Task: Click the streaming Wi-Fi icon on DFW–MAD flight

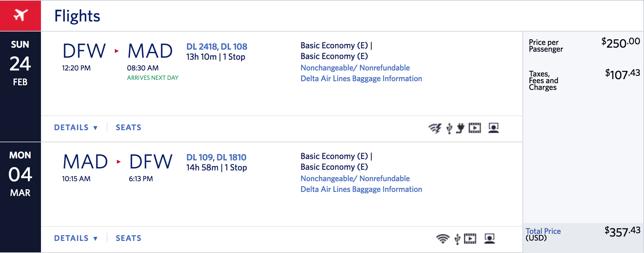Action: coord(435,128)
